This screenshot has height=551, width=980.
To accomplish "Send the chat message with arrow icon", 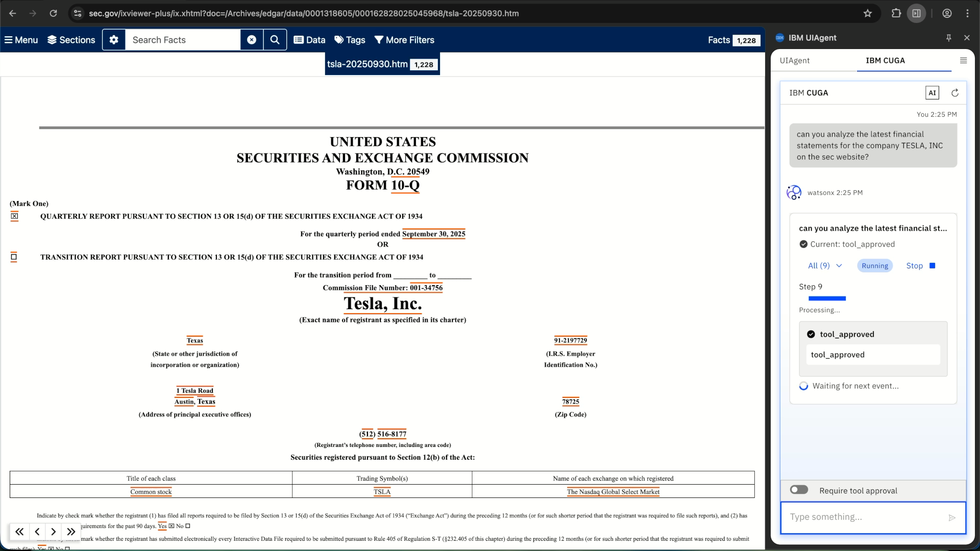I will [952, 518].
